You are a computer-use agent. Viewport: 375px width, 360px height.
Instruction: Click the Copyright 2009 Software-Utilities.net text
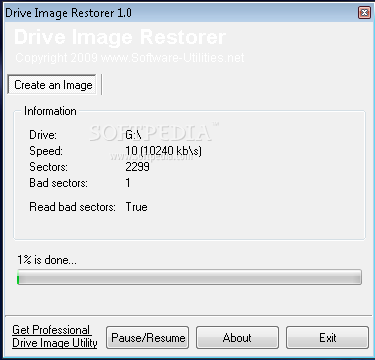coord(130,58)
